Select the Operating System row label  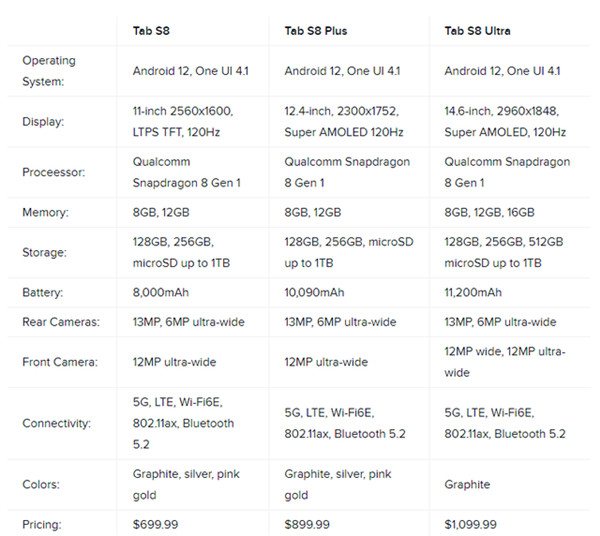[x=49, y=70]
